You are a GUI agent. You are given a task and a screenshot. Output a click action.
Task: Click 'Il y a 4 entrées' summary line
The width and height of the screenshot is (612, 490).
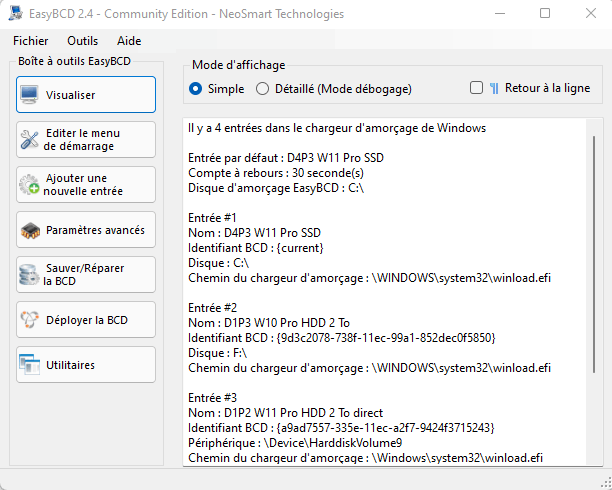[337, 128]
